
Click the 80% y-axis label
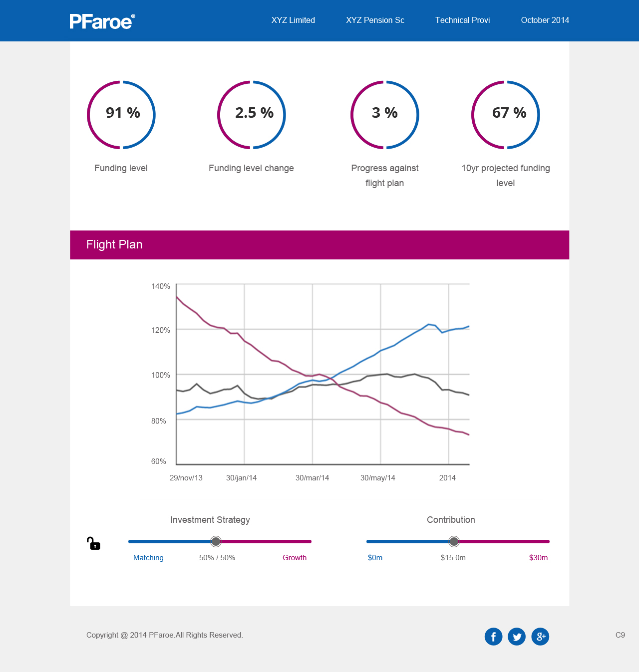[x=159, y=421]
